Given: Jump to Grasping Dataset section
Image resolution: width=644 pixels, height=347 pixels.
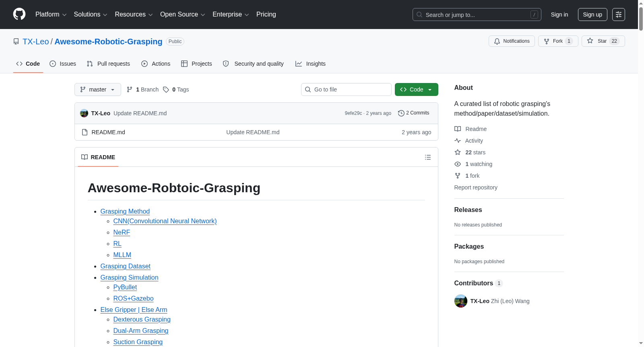Looking at the screenshot, I should click(126, 266).
